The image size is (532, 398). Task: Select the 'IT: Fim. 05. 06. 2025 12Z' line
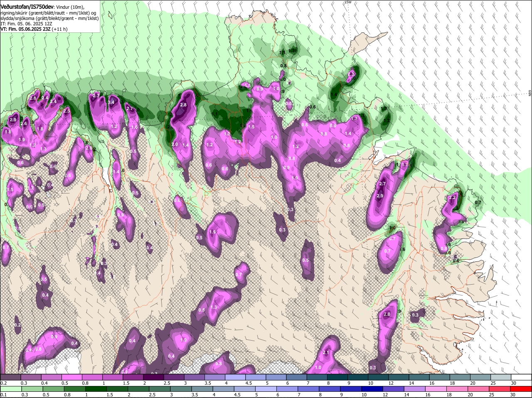pos(26,24)
